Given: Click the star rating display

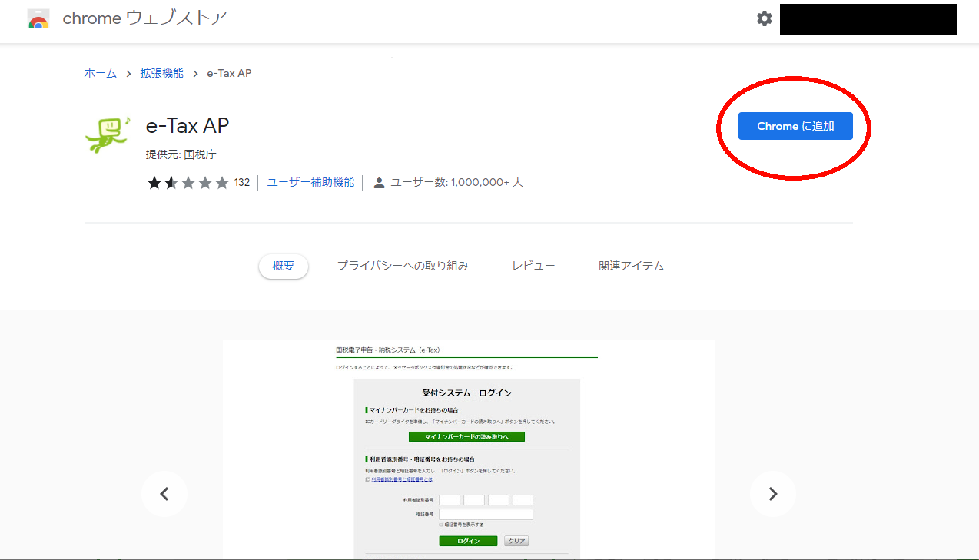Looking at the screenshot, I should point(188,183).
